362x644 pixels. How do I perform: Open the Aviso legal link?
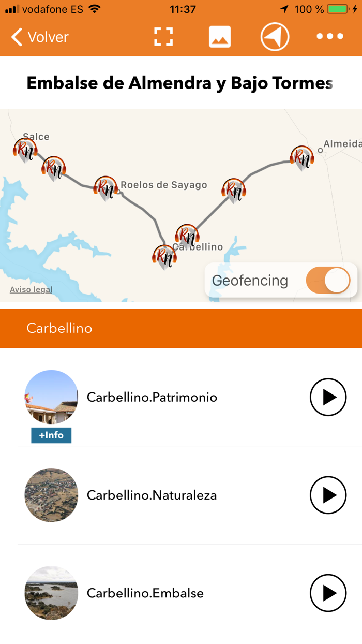(x=31, y=289)
